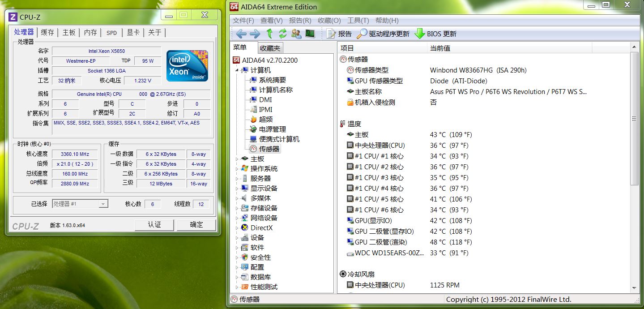Image resolution: width=644 pixels, height=309 pixels.
Task: Click the 安全性 shield icon in tree
Action: (x=244, y=257)
